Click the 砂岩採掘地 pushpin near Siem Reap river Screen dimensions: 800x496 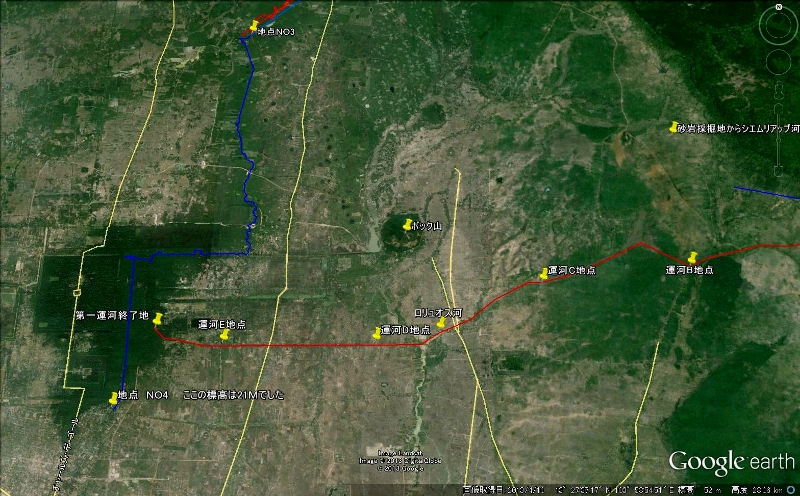pyautogui.click(x=674, y=127)
